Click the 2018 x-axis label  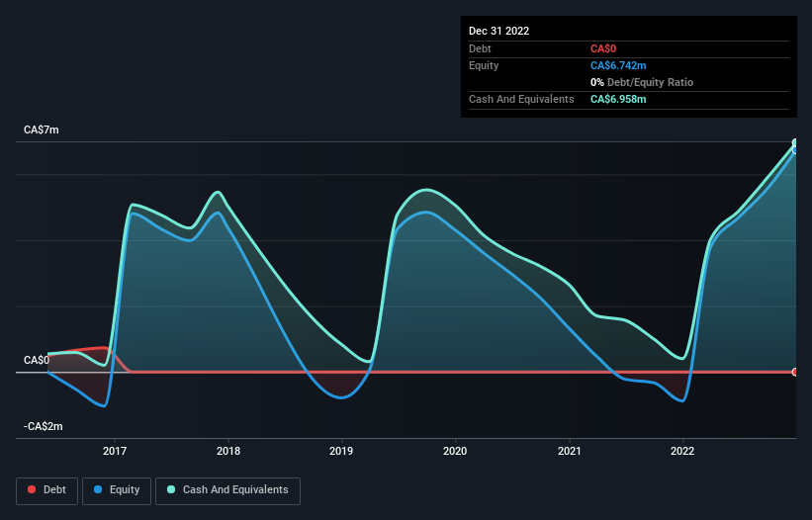pyautogui.click(x=228, y=451)
